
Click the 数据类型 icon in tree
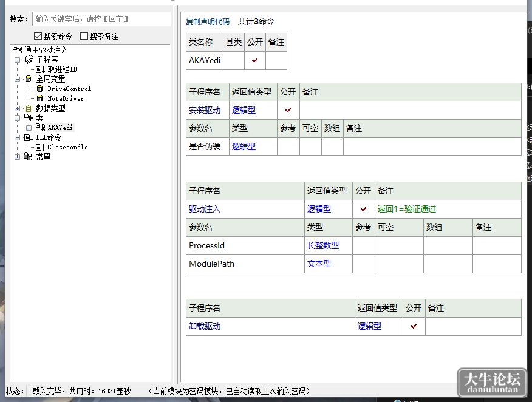[x=29, y=108]
